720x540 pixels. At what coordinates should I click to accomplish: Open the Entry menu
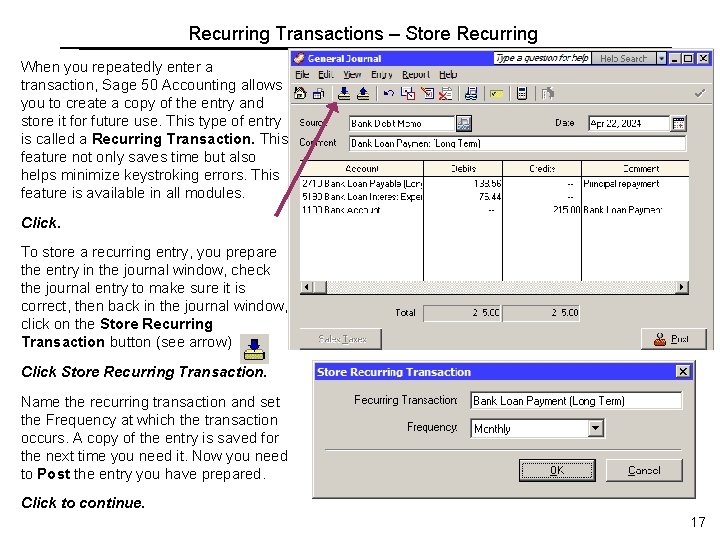point(382,74)
